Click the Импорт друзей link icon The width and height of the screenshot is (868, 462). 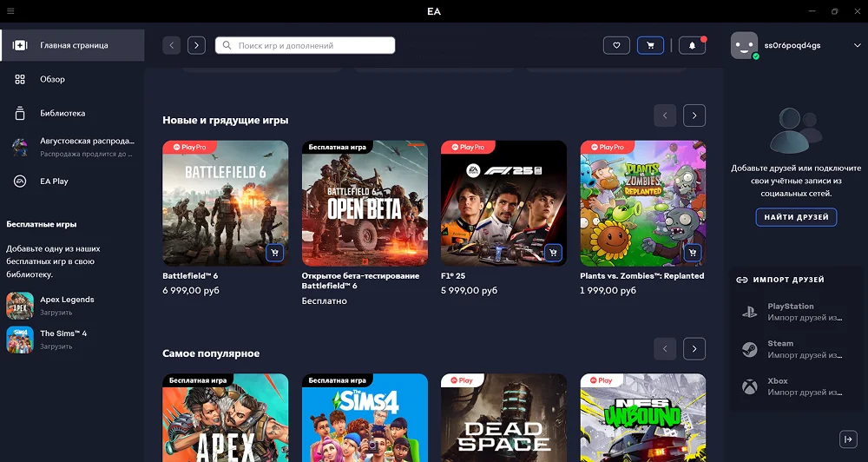click(x=742, y=280)
